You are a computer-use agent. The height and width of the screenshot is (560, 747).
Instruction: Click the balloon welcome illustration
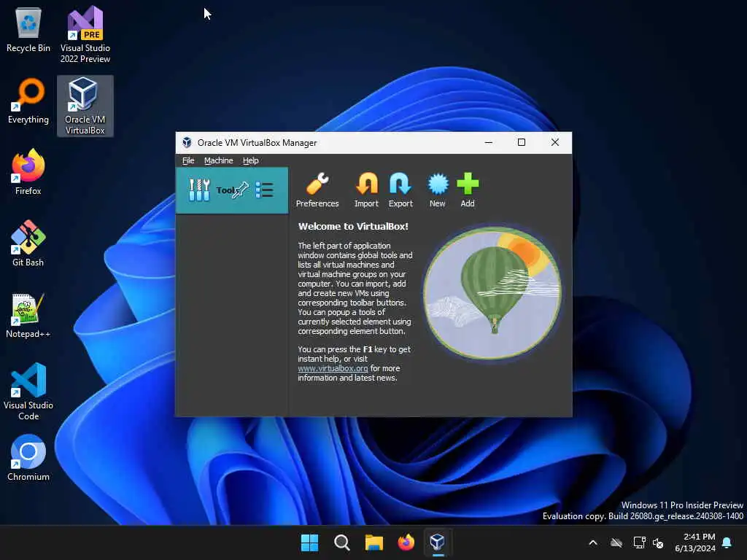click(492, 293)
